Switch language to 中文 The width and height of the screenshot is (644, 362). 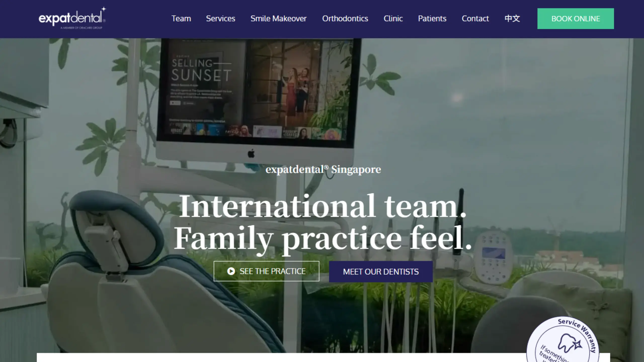512,19
